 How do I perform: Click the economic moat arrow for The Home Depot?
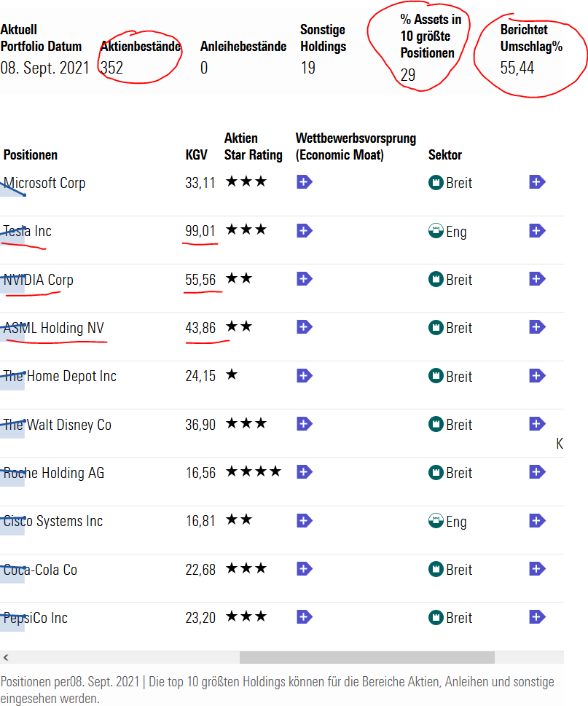pos(305,376)
